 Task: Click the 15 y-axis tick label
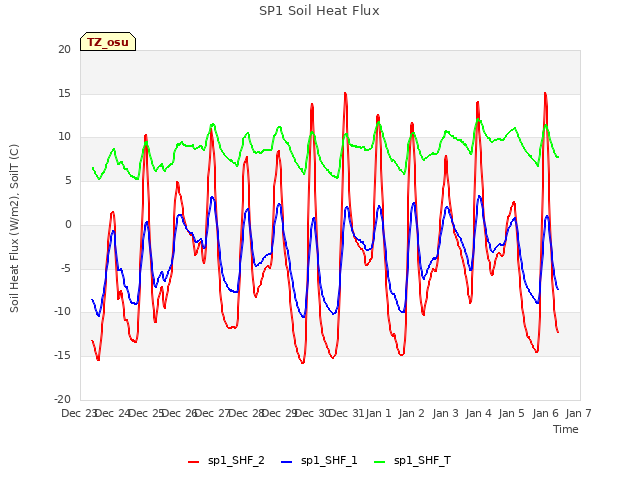[x=64, y=93]
